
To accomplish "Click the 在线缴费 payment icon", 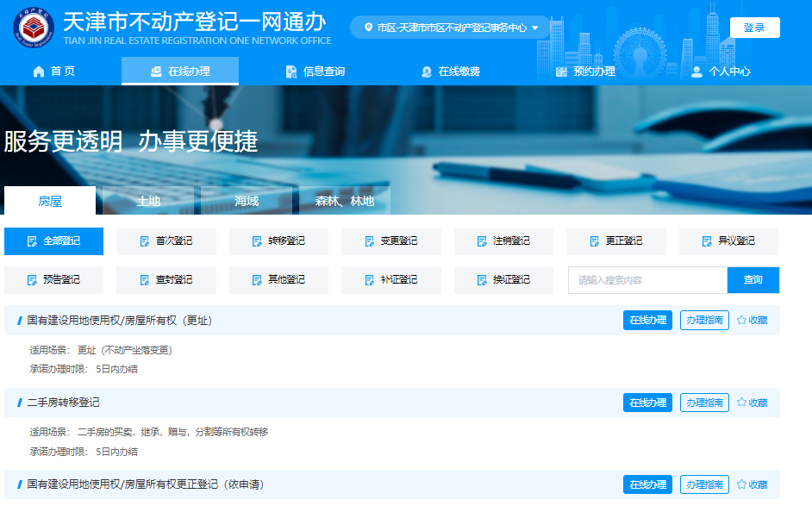I will pyautogui.click(x=426, y=72).
